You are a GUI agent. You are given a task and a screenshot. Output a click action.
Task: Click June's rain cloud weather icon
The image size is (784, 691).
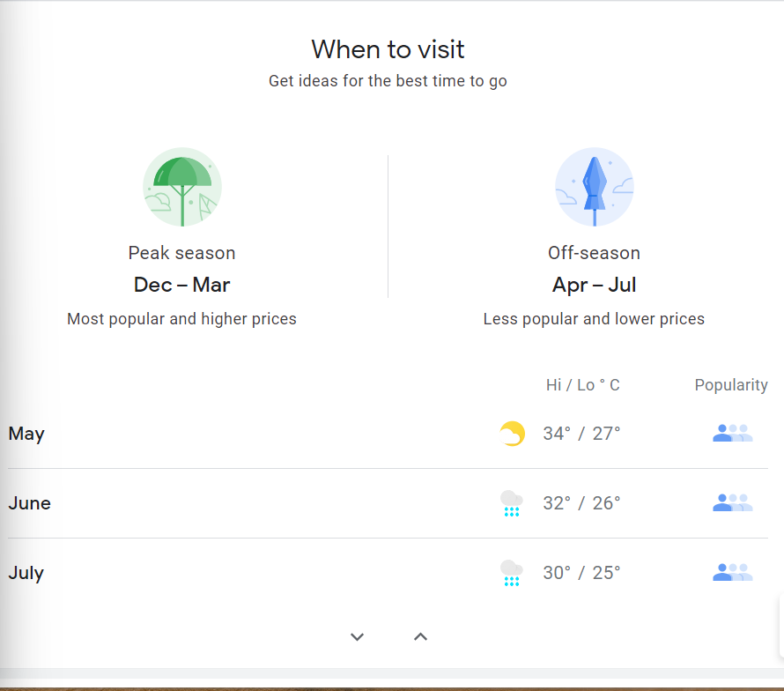coord(512,503)
